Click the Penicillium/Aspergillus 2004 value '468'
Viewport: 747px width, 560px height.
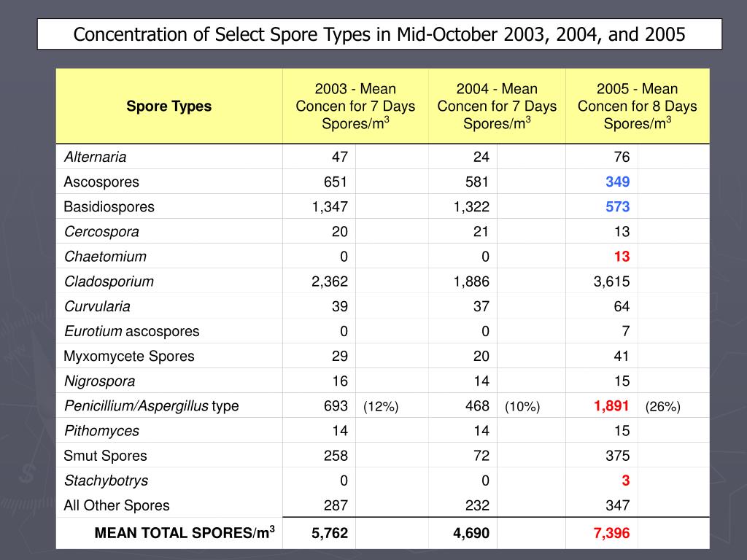tap(477, 405)
